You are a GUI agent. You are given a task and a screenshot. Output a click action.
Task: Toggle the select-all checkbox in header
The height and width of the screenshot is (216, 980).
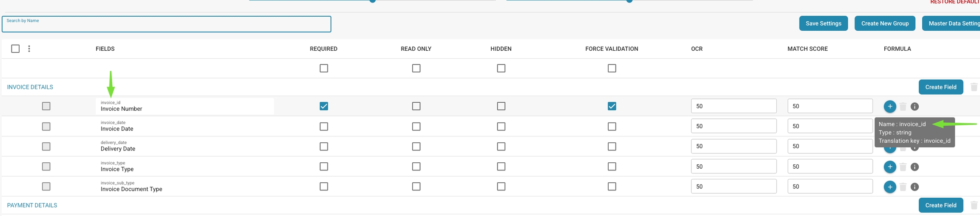click(15, 49)
